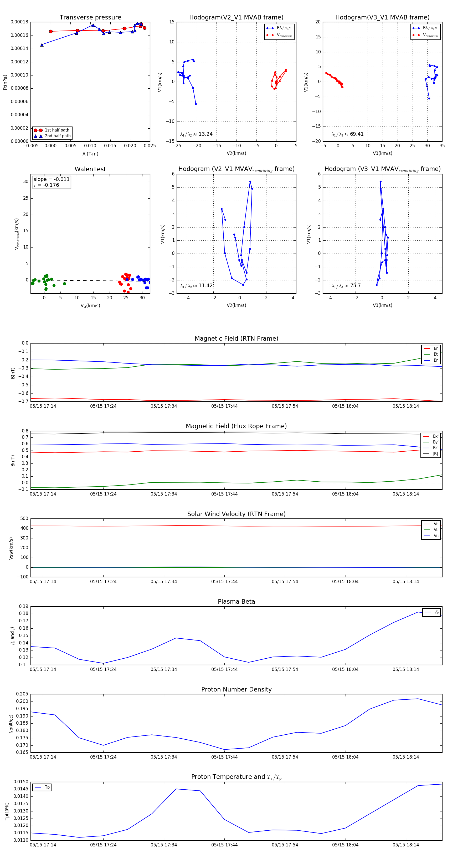473x868 pixels.
Task: Click the λ1/λ3 ≈ 75.7 annotation
Action: (346, 286)
